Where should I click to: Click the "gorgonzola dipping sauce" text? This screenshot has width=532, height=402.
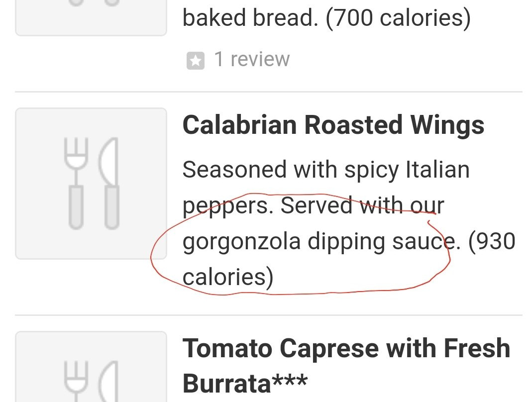click(312, 241)
